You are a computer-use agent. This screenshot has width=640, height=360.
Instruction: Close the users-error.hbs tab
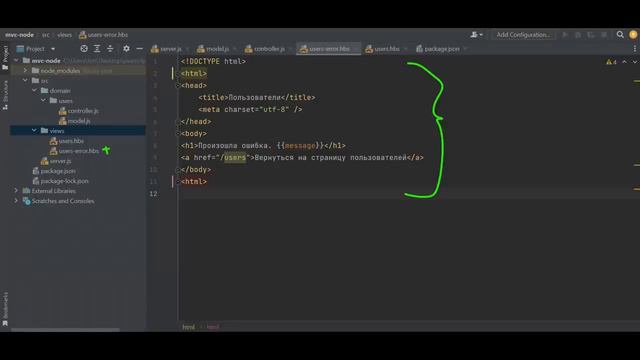[356, 49]
